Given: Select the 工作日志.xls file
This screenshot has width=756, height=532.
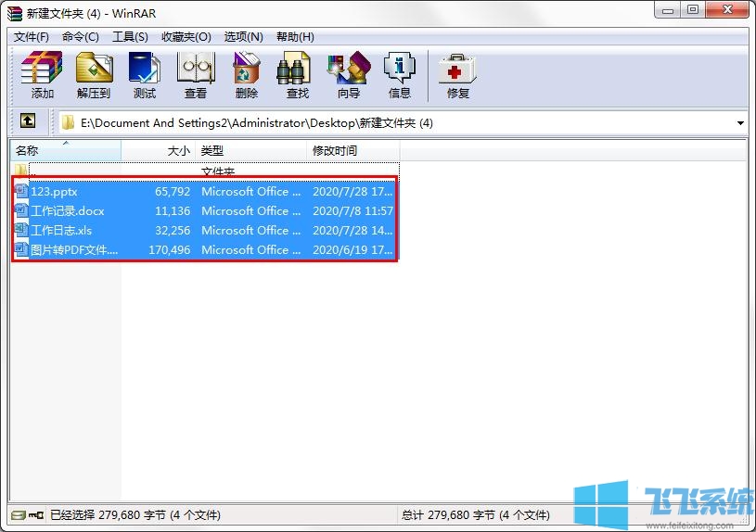Looking at the screenshot, I should pyautogui.click(x=61, y=231).
